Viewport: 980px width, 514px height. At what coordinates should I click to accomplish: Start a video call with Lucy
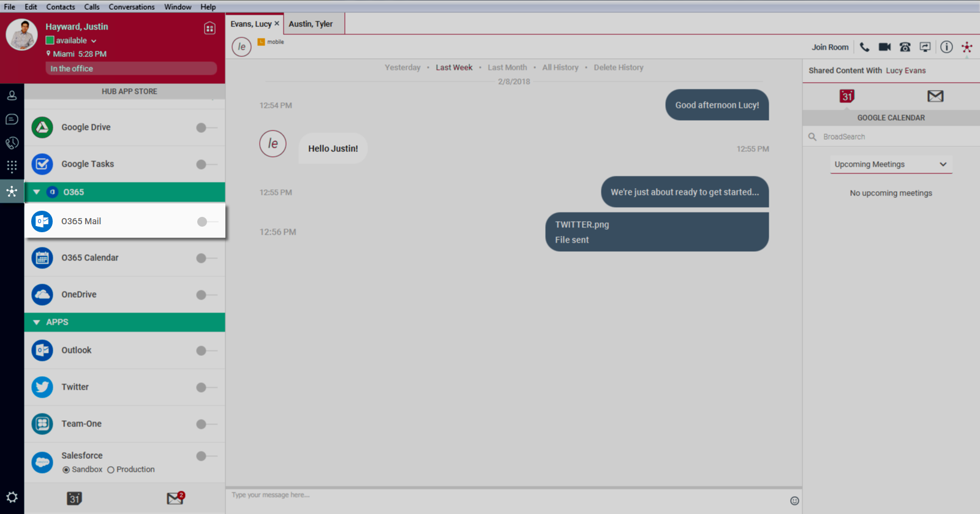pyautogui.click(x=884, y=47)
